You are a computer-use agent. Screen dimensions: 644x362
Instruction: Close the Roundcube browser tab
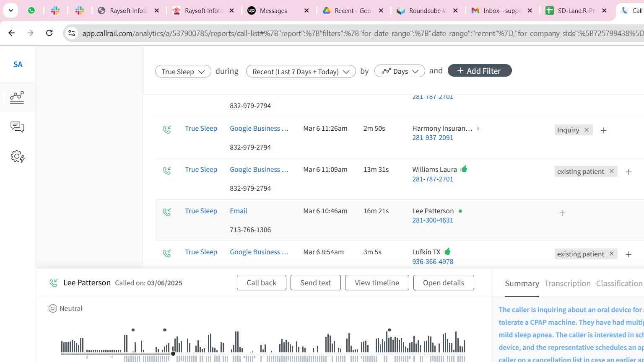[455, 10]
